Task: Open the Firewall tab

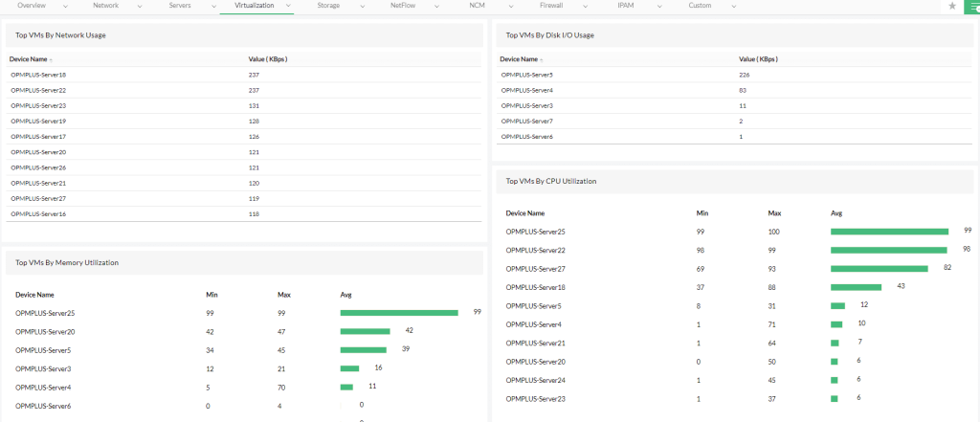Action: pyautogui.click(x=551, y=6)
